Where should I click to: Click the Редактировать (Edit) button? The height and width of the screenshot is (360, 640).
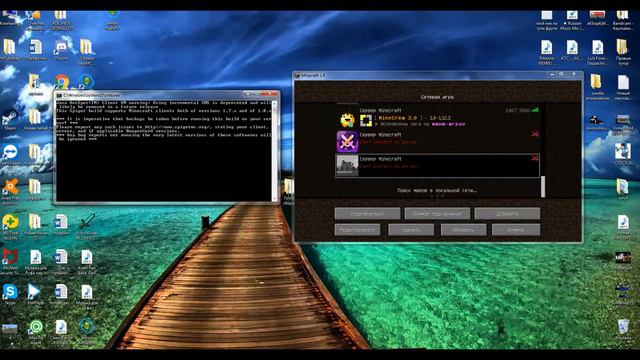tap(357, 230)
